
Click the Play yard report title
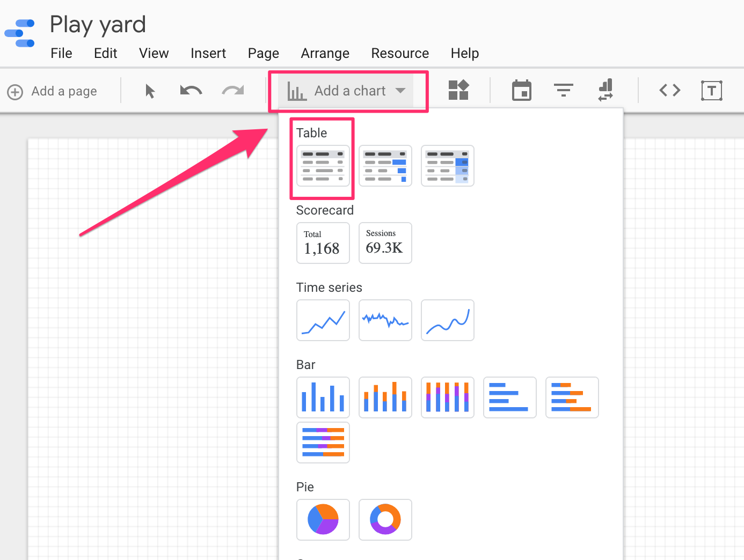[98, 24]
